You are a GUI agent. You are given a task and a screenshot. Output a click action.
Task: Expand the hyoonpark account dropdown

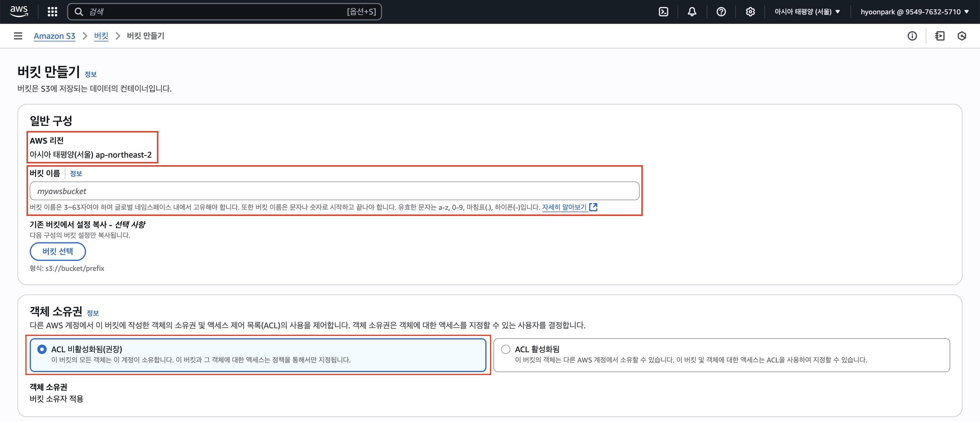click(915, 12)
